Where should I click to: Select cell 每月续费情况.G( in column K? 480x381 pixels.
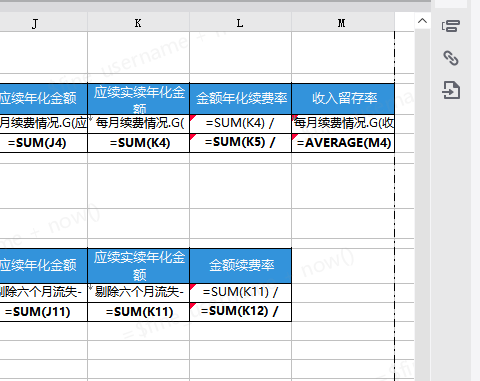tap(138, 124)
